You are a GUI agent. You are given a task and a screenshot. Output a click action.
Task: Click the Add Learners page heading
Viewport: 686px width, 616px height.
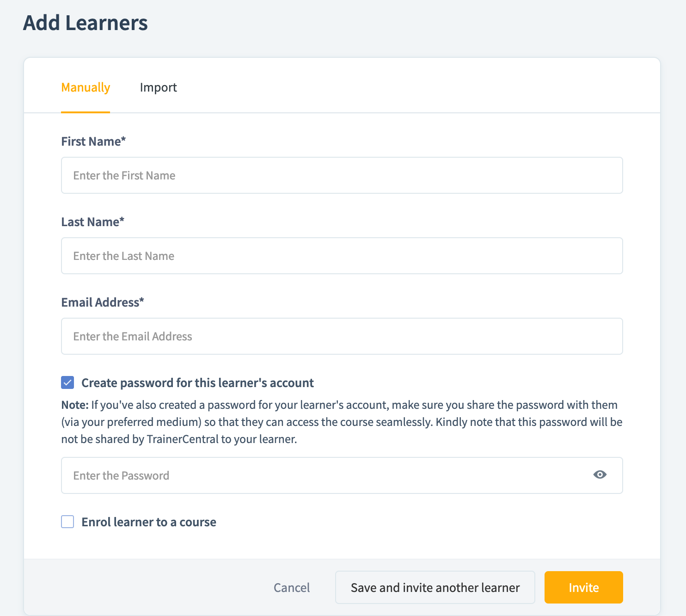click(86, 23)
